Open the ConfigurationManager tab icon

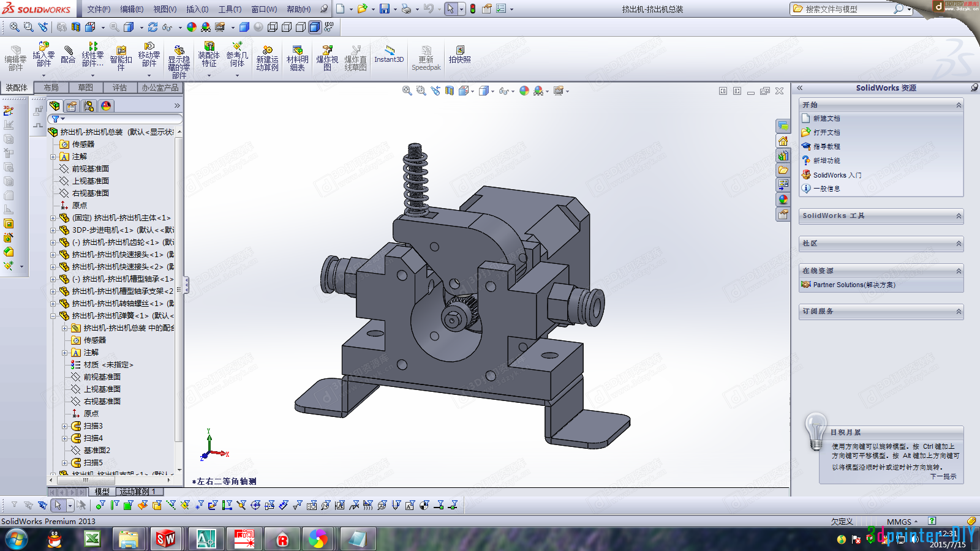pyautogui.click(x=89, y=106)
